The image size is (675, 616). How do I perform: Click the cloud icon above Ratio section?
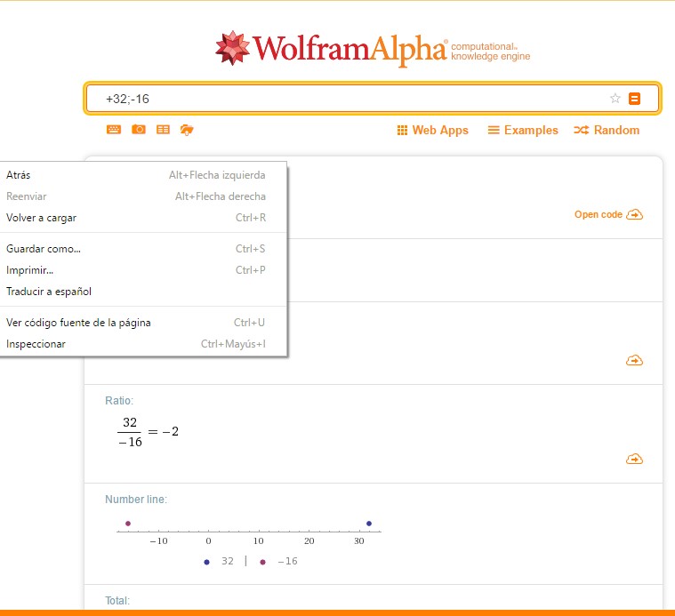tap(634, 360)
